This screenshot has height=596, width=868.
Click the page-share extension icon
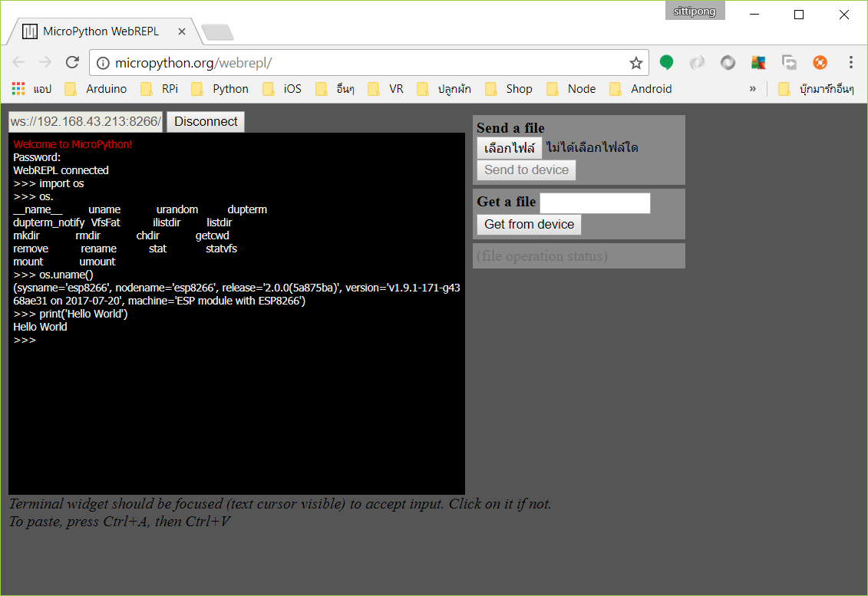pos(789,62)
